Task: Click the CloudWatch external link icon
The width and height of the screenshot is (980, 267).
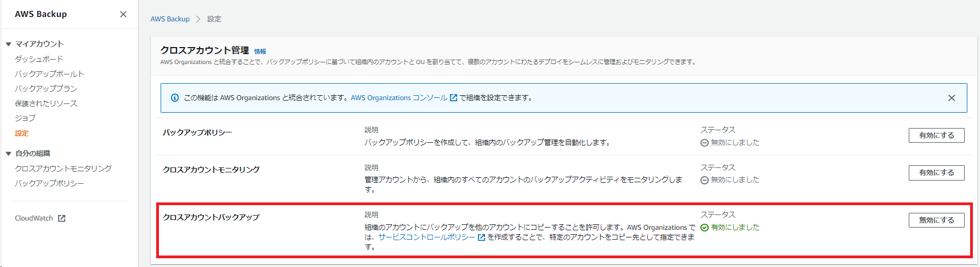Action: 62,218
